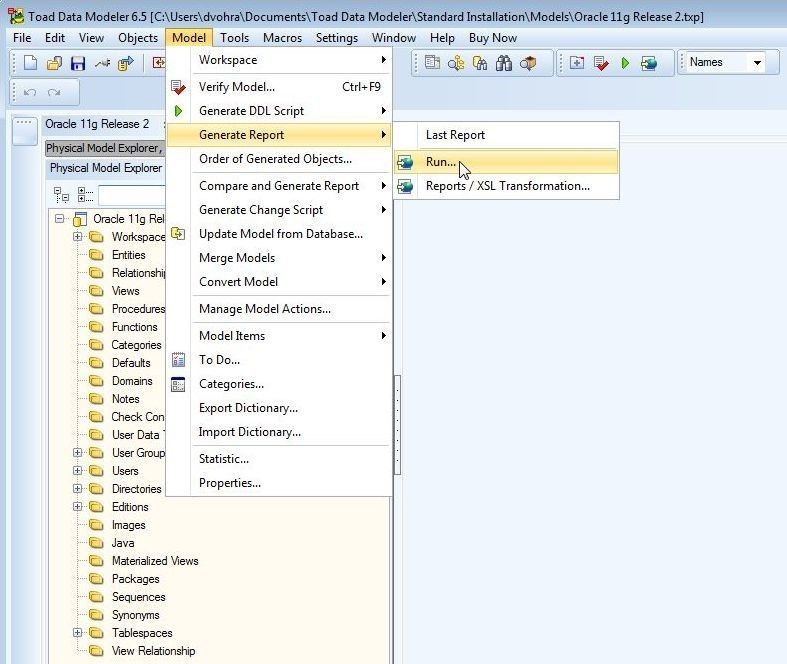Expand the Users tree folder
The width and height of the screenshot is (787, 664).
77,471
